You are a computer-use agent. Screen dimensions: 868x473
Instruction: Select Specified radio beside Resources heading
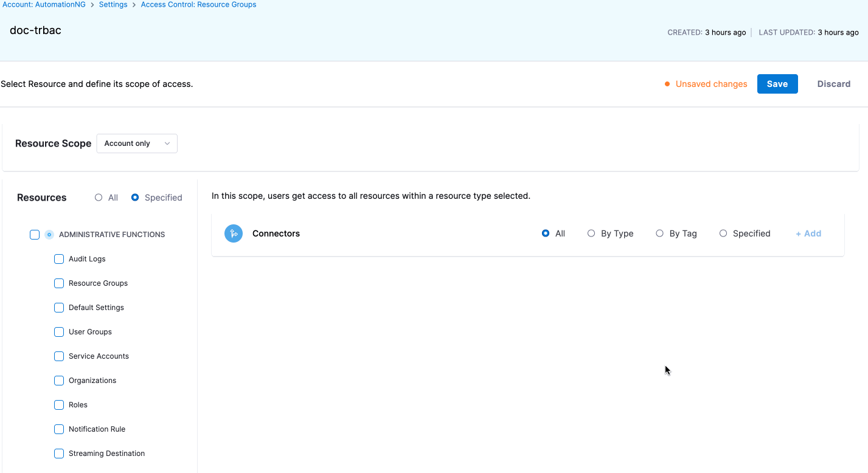(x=135, y=198)
